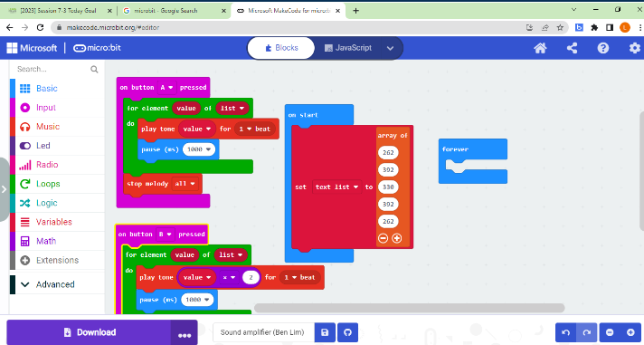
Task: Switch editor to JavaScript view
Action: (348, 48)
